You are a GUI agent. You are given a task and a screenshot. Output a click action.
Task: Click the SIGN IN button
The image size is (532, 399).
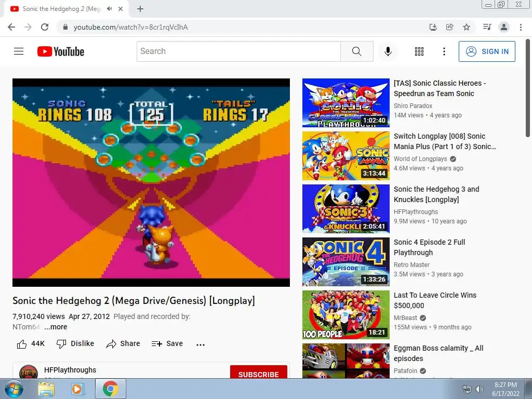coord(487,51)
